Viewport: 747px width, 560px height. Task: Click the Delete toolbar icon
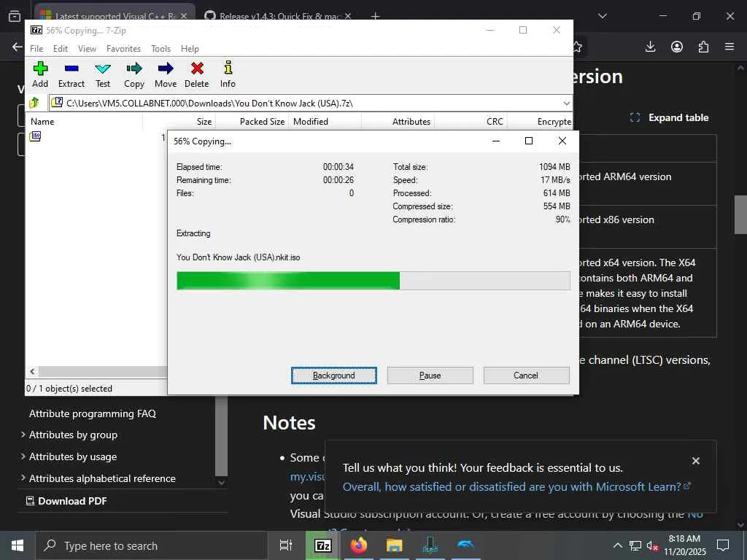pyautogui.click(x=197, y=75)
